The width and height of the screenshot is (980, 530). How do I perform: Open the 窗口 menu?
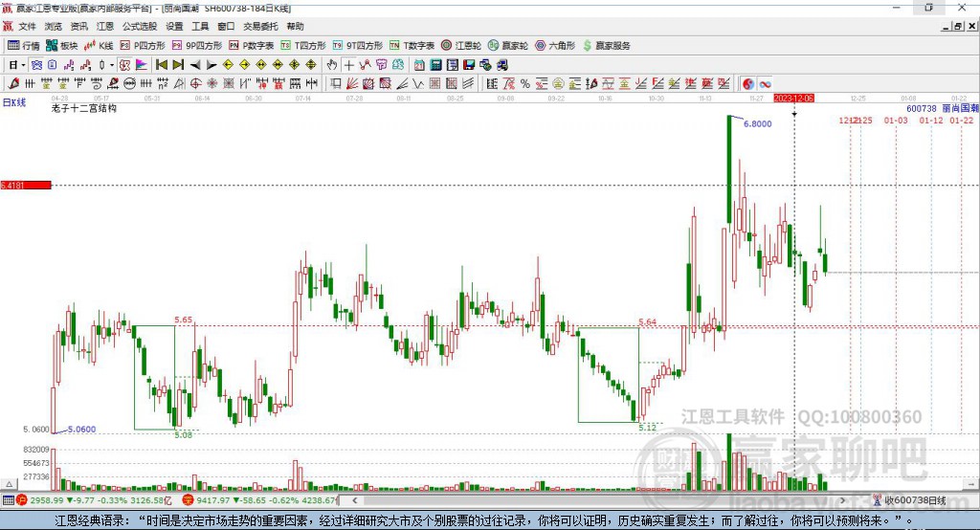point(226,26)
